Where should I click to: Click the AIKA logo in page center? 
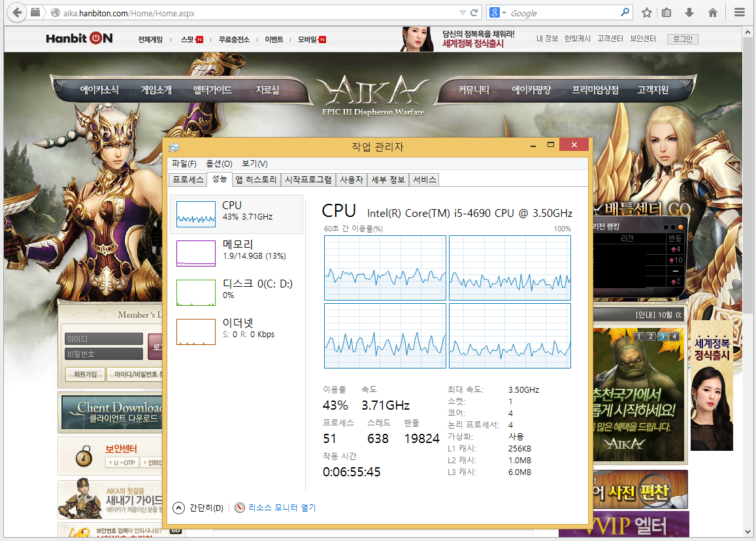(x=373, y=95)
